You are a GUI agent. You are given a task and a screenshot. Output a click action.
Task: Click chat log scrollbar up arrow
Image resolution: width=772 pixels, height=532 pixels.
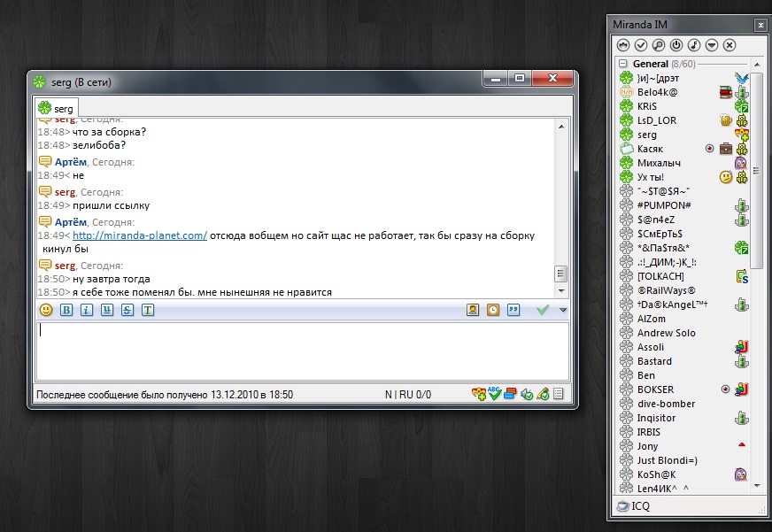561,127
